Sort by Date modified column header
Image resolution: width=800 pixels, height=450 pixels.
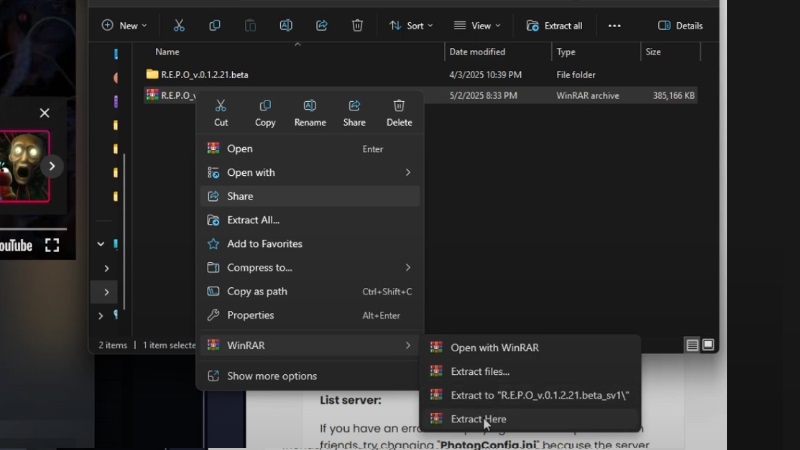coord(477,52)
